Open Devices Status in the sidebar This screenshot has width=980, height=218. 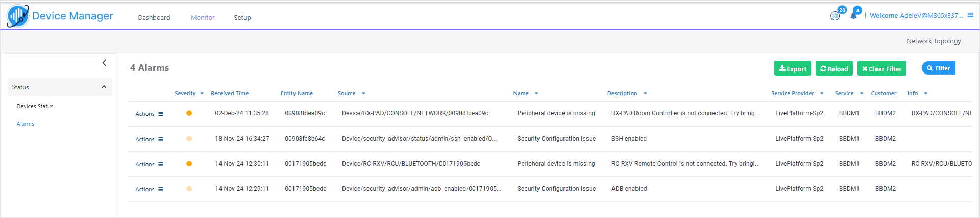[x=35, y=106]
